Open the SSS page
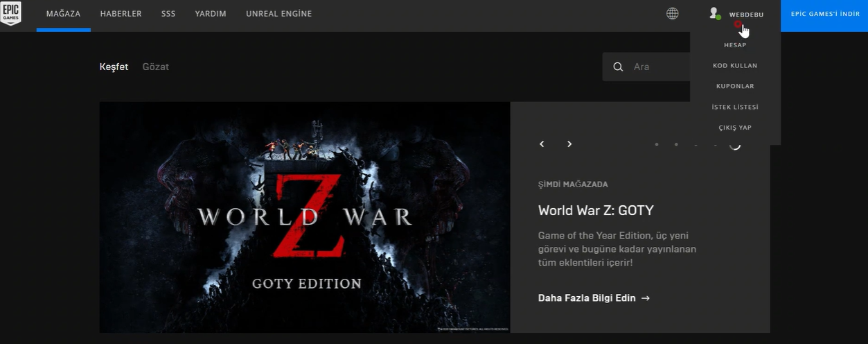 pos(168,14)
